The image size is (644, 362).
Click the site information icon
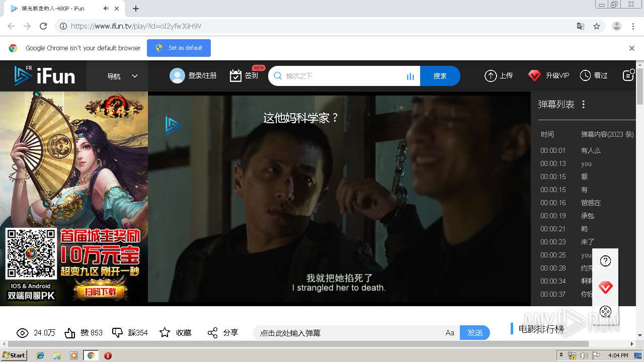coord(63,26)
